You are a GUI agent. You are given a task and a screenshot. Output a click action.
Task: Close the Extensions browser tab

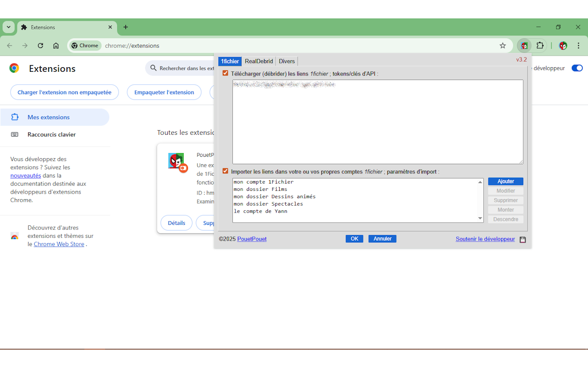110,27
